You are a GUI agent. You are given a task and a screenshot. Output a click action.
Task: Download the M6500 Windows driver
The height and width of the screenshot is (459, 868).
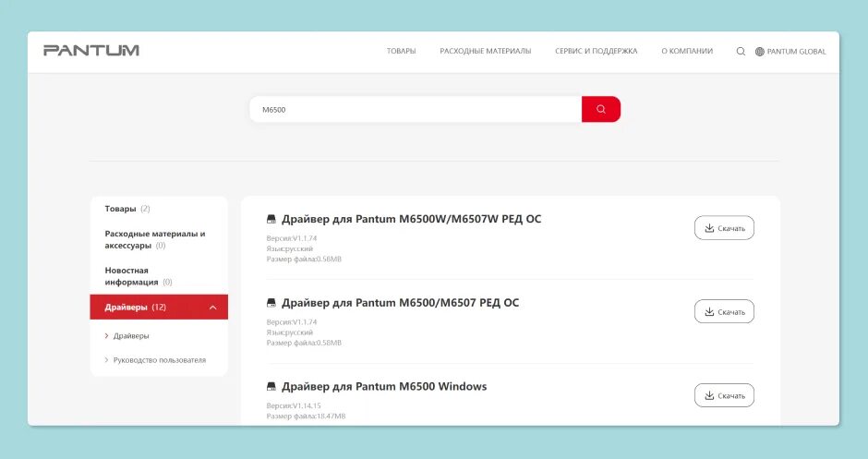[x=724, y=395]
